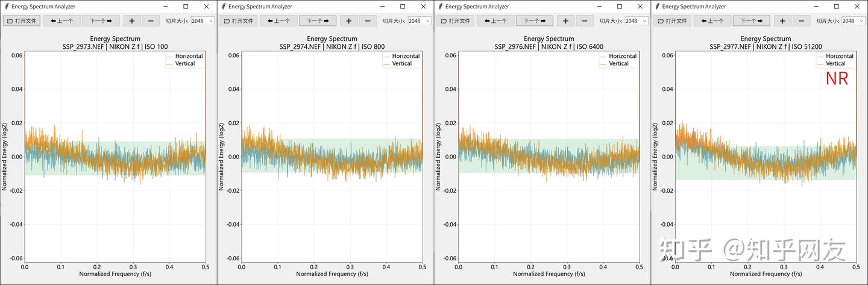
Task: Click 上一个 in the ISO 6400 window
Action: 495,20
